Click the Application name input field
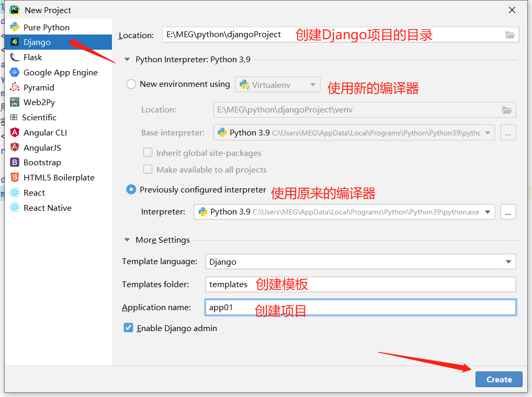Screen dimensions: 532x397 (x=360, y=308)
